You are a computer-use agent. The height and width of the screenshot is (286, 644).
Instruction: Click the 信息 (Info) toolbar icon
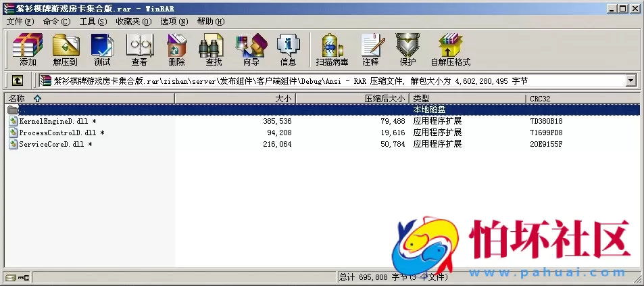288,45
